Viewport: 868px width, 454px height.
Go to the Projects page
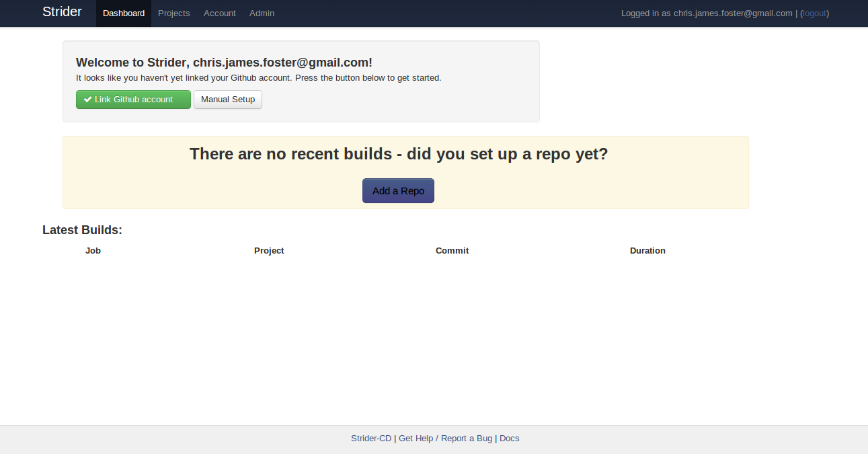coord(174,13)
